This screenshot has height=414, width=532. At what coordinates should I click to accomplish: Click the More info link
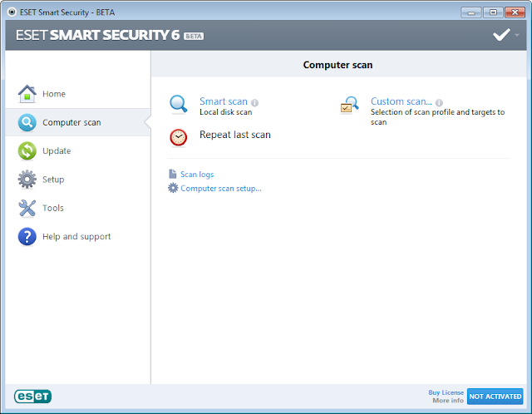click(x=448, y=401)
